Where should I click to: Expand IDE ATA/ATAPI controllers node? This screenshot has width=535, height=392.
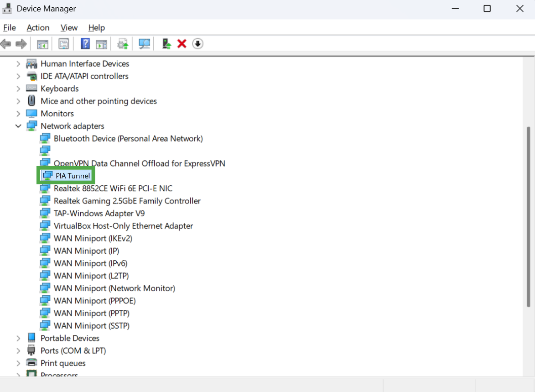click(18, 76)
